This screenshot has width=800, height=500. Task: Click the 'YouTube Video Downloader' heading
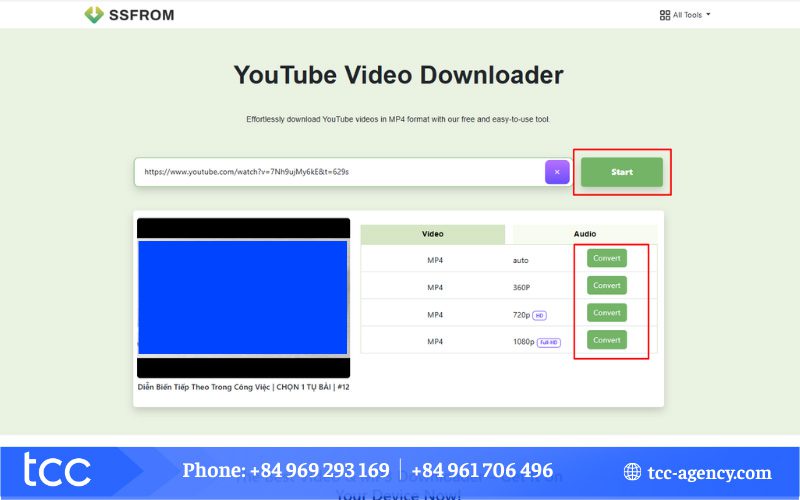398,75
